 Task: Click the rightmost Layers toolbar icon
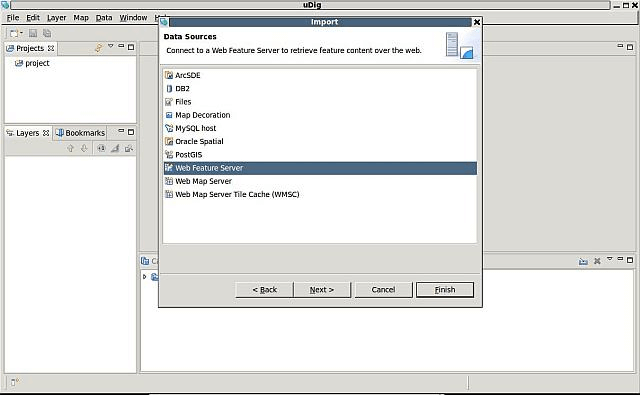129,149
